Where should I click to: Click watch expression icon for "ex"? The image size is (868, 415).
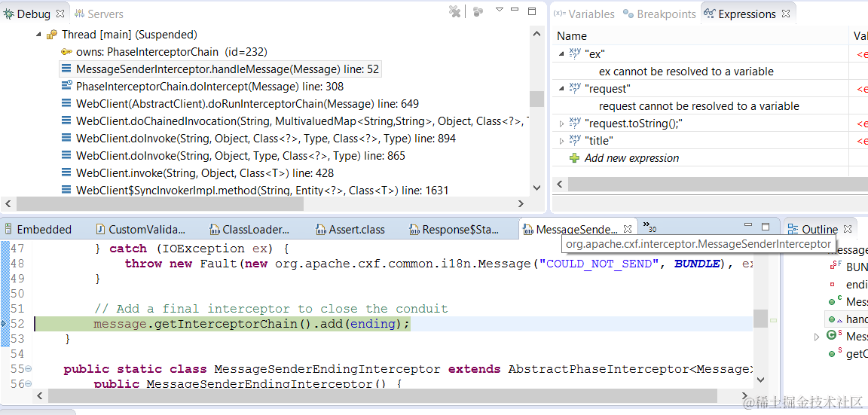(x=575, y=54)
